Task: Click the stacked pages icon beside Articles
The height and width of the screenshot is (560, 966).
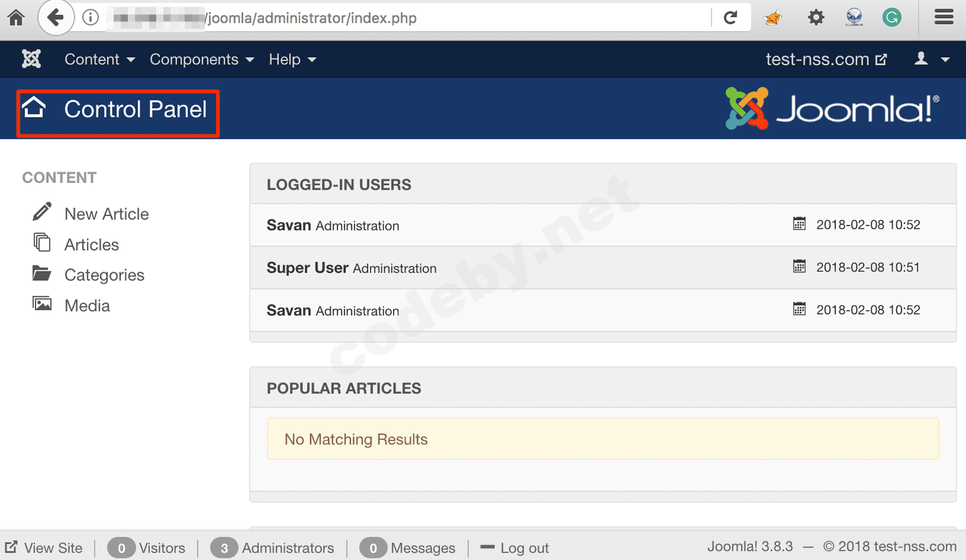Action: click(x=42, y=242)
